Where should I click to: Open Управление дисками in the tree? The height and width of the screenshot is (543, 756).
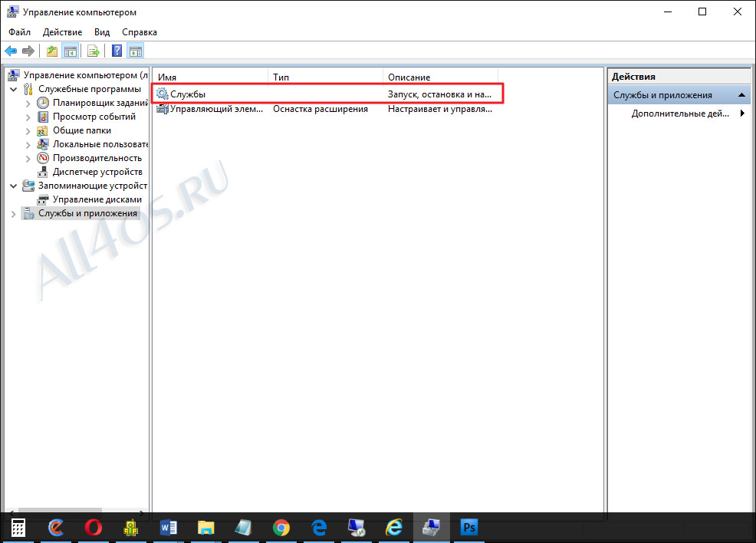tap(97, 199)
